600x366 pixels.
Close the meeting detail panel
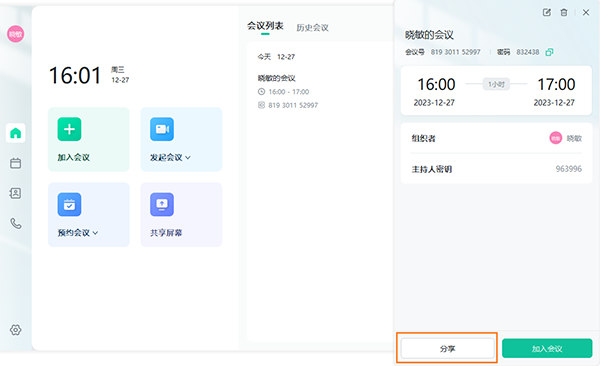coord(586,12)
